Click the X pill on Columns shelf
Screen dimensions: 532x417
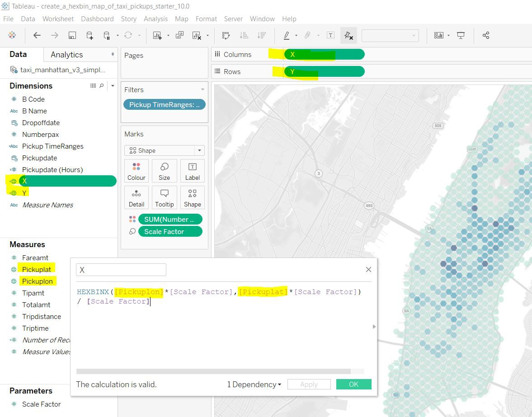325,54
